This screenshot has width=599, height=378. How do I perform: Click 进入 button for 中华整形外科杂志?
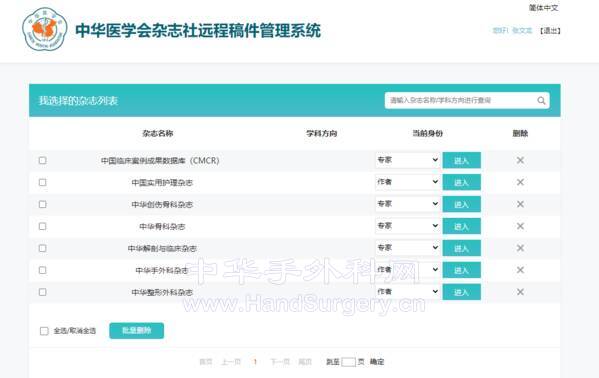pos(461,292)
